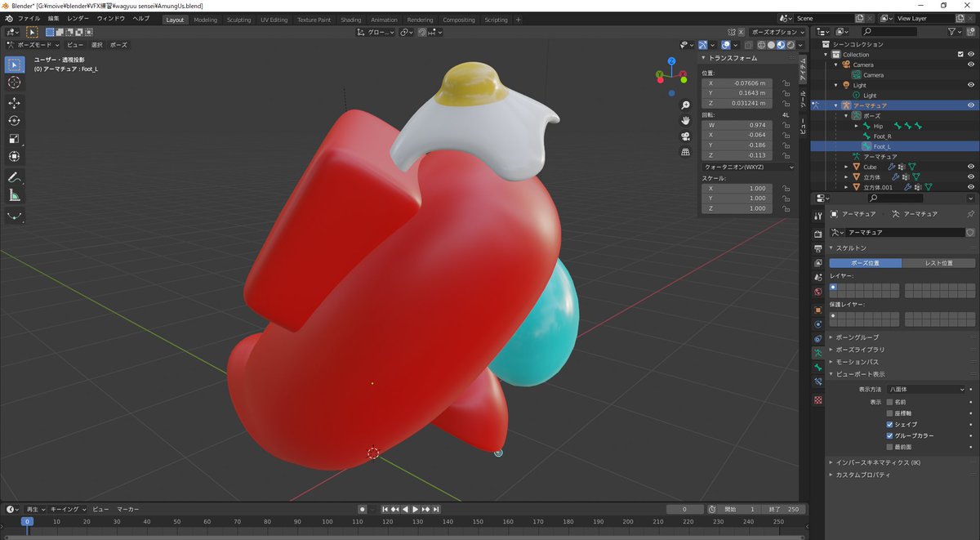Open the 編集 menu
Screen dimensions: 980x540
(54, 19)
